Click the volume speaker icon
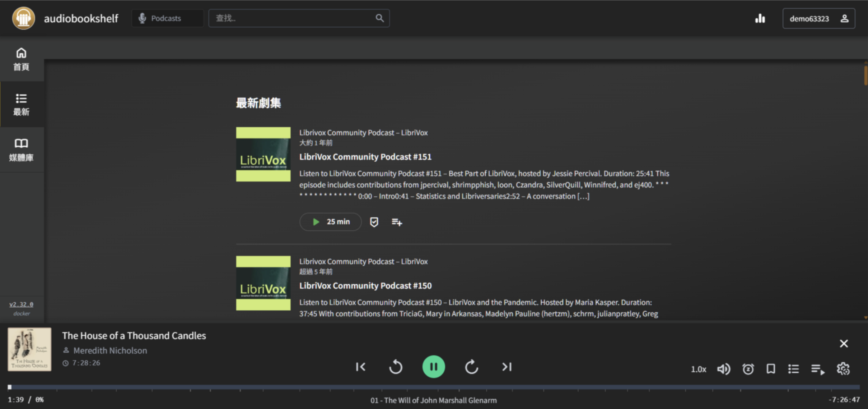Image resolution: width=868 pixels, height=409 pixels. click(723, 369)
